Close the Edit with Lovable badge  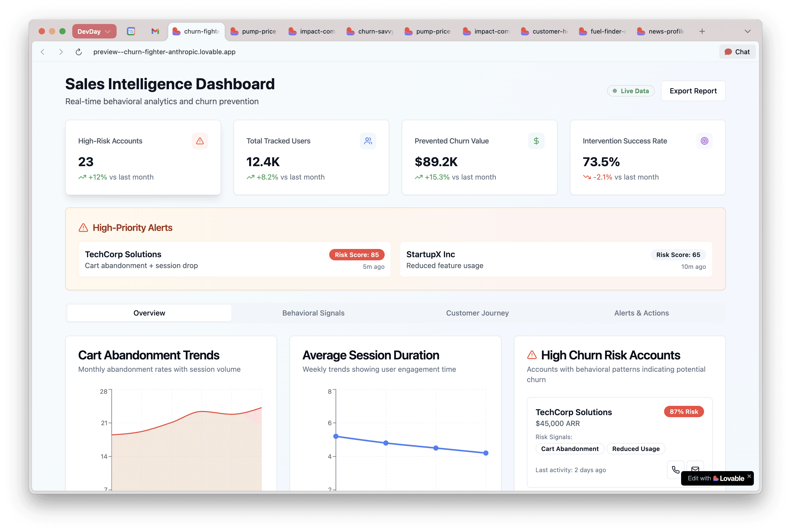(749, 476)
